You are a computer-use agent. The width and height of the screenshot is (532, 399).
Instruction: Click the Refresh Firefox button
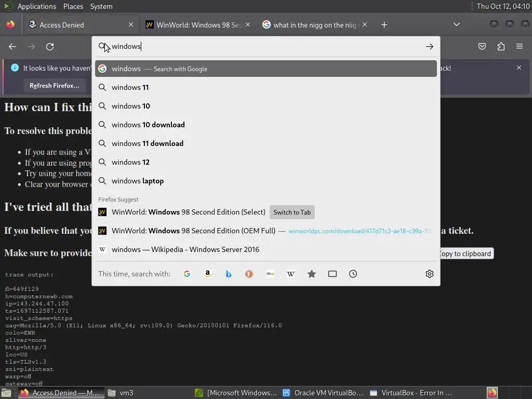[54, 86]
